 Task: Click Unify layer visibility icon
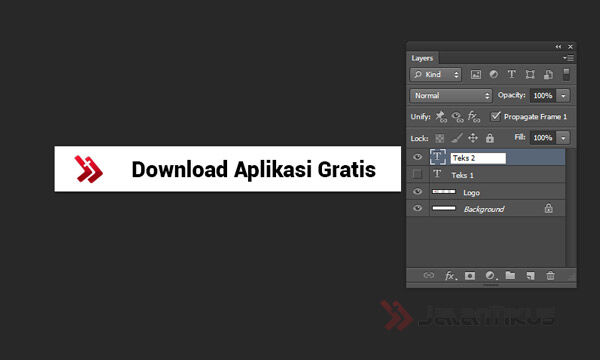click(457, 116)
